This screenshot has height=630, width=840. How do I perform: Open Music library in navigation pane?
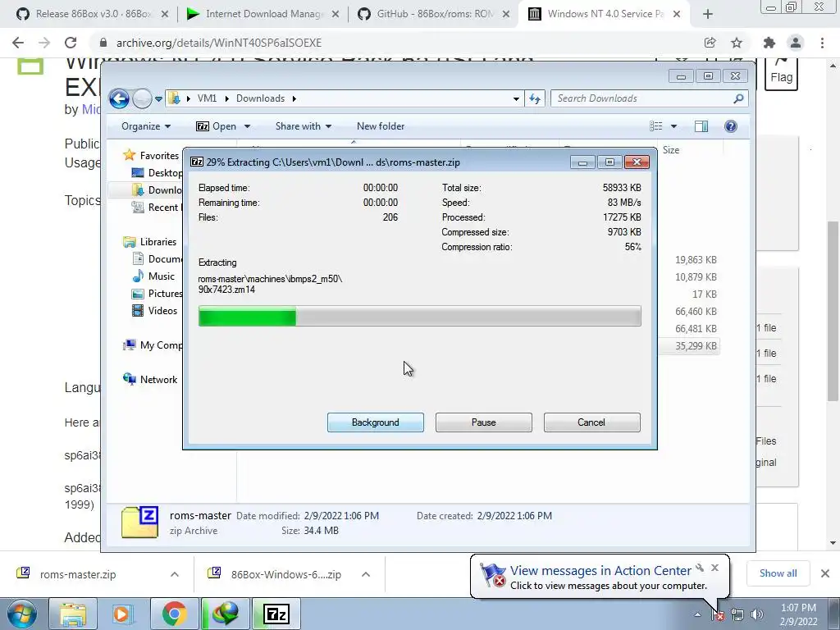(153, 276)
